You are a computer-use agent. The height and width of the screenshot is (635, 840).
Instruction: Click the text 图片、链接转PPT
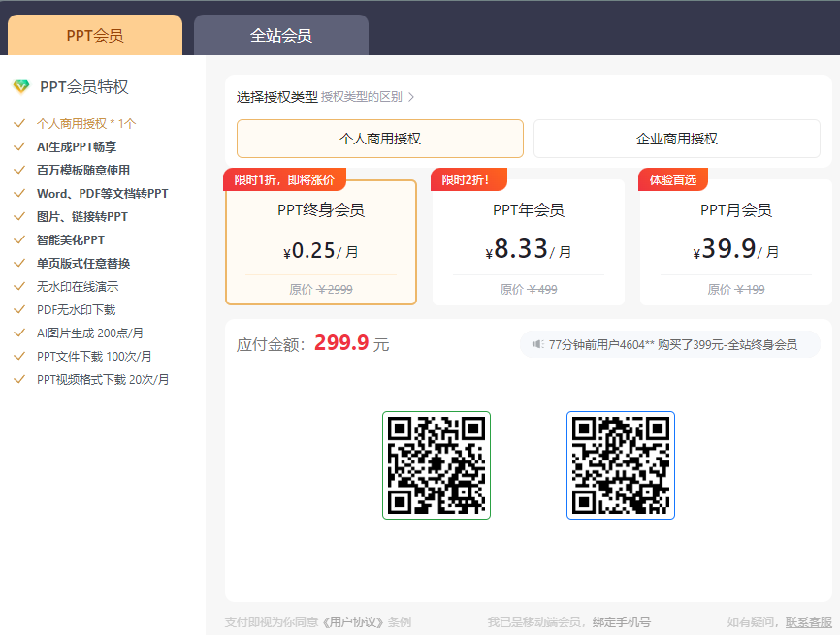[x=82, y=217]
